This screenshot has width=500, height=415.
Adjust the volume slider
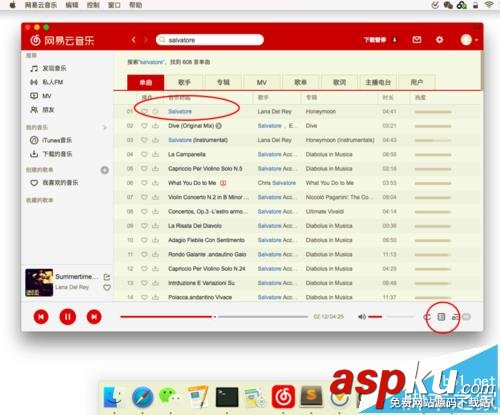click(391, 317)
